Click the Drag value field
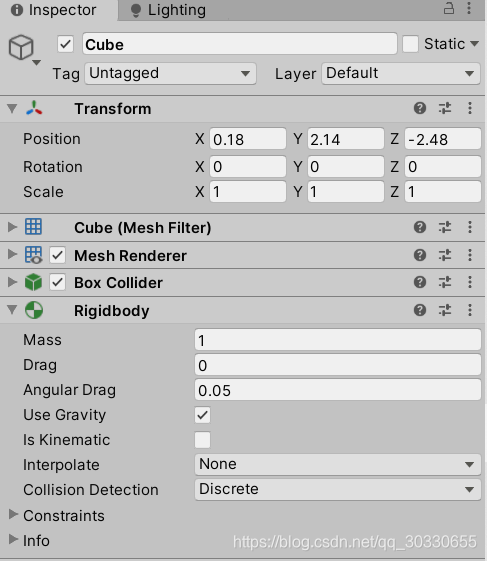The width and height of the screenshot is (487, 561). click(338, 365)
